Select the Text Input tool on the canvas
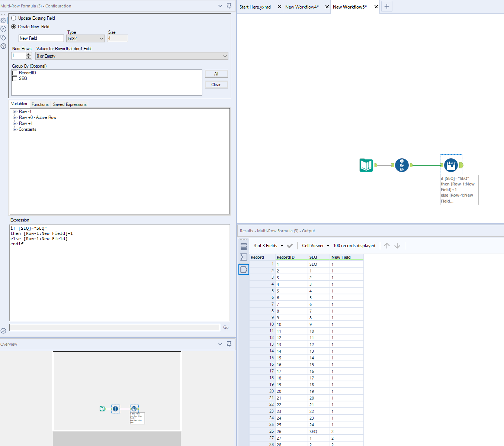504x446 pixels. [x=366, y=165]
